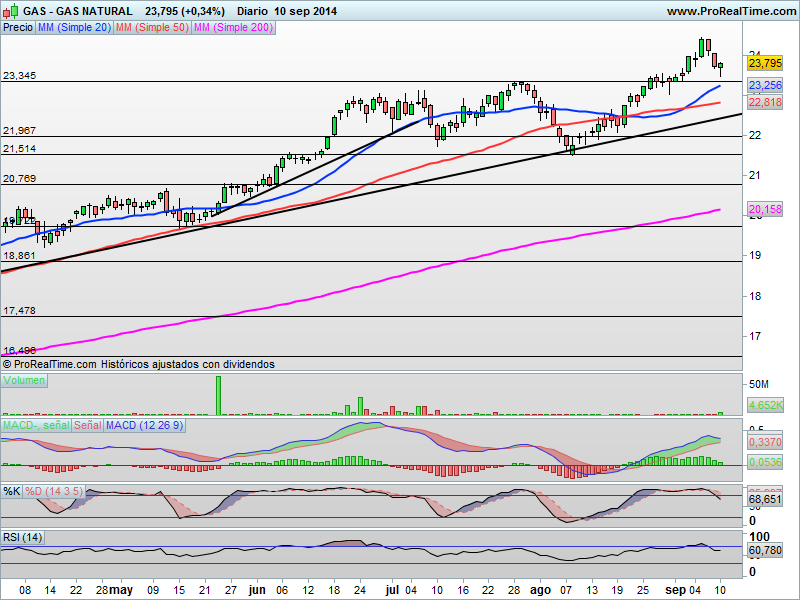Open the MM (Simple 200) moving average label

pos(234,28)
